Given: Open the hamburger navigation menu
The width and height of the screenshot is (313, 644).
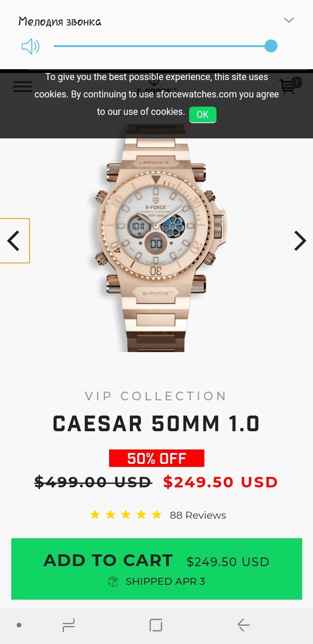Looking at the screenshot, I should tap(23, 86).
